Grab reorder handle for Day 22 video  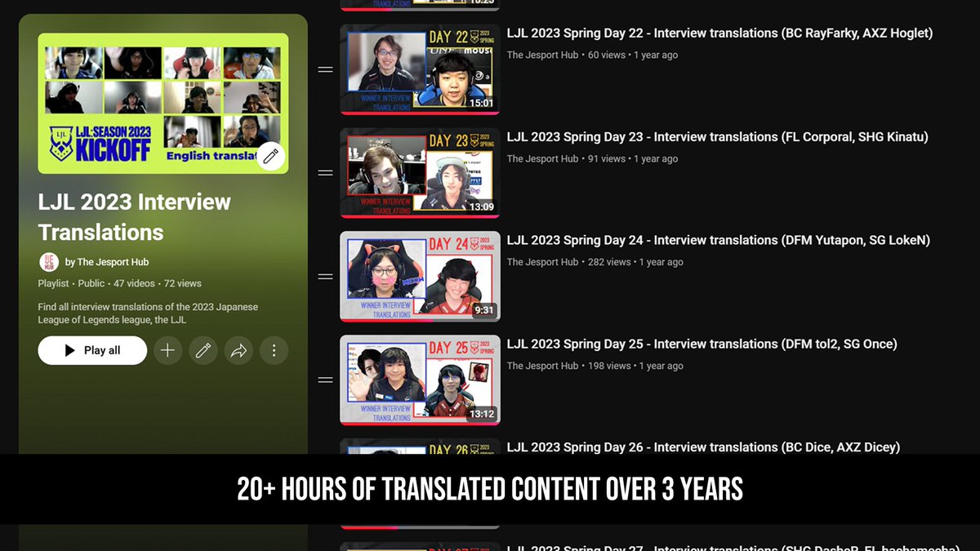pyautogui.click(x=325, y=69)
